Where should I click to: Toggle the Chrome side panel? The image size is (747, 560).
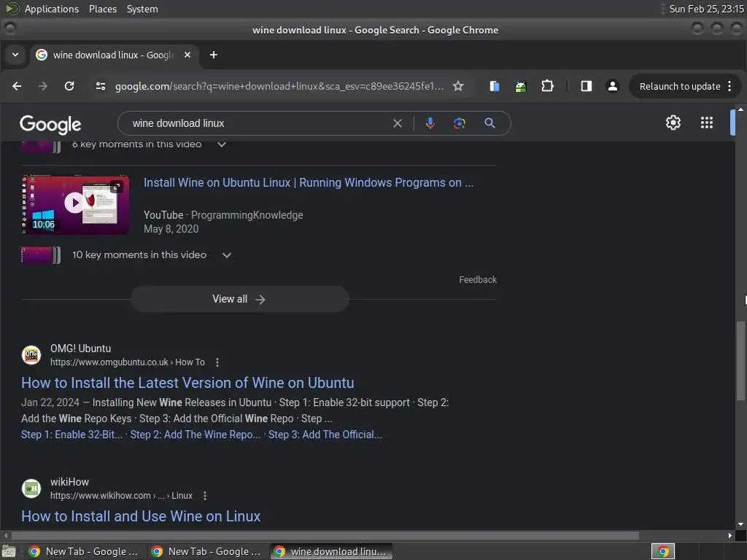[587, 86]
